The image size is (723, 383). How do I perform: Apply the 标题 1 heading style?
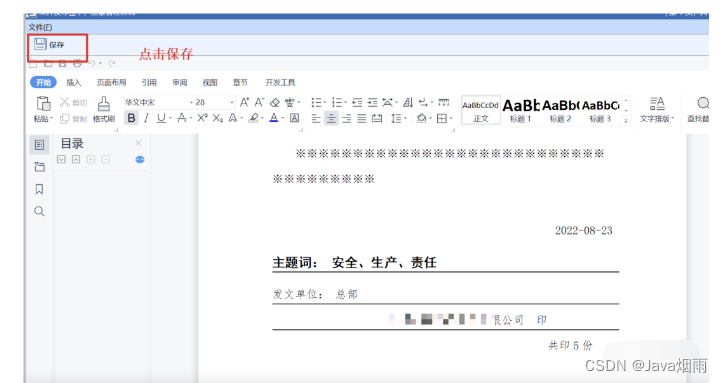(x=521, y=111)
